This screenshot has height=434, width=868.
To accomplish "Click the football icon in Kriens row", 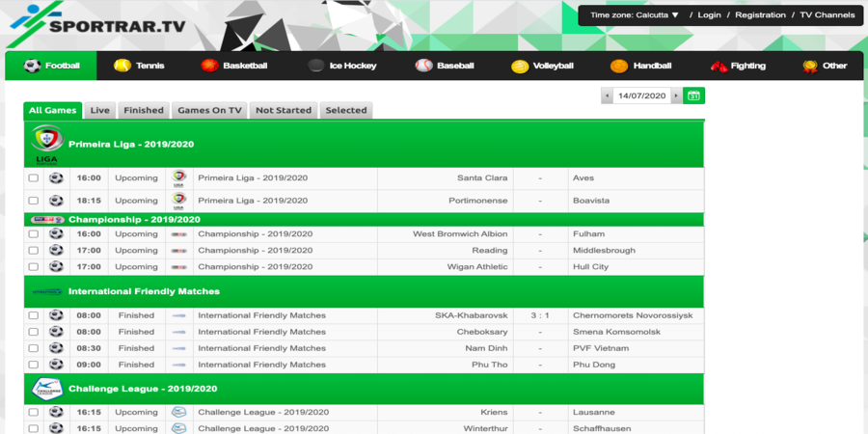I will (x=56, y=413).
